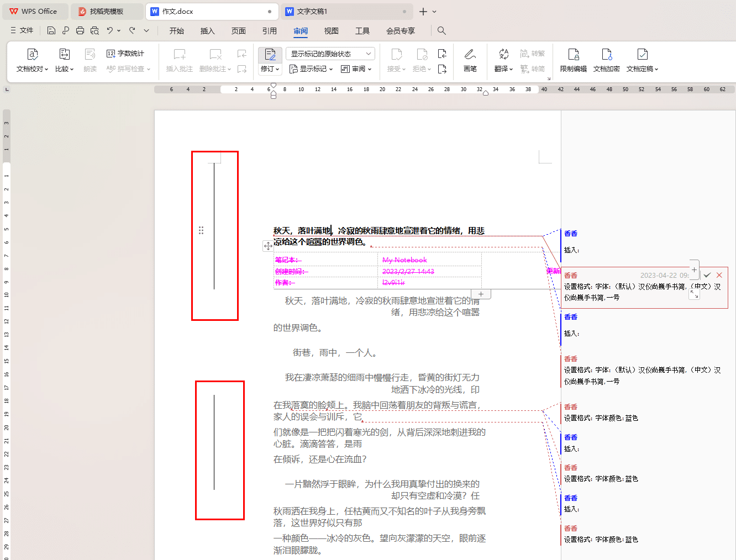Click the 文档加密 document encryption icon
Viewport: 736px width, 560px height.
[606, 60]
